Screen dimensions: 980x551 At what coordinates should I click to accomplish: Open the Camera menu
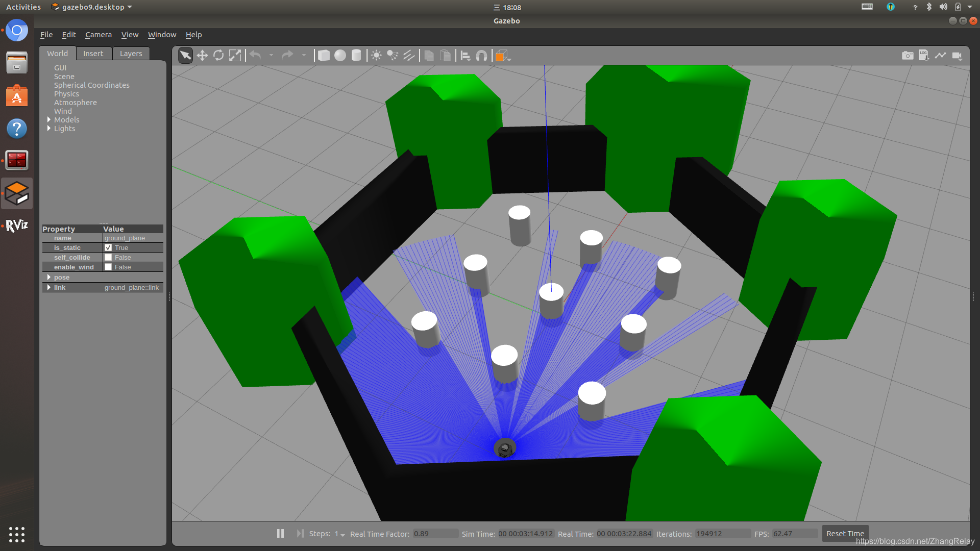(x=98, y=35)
